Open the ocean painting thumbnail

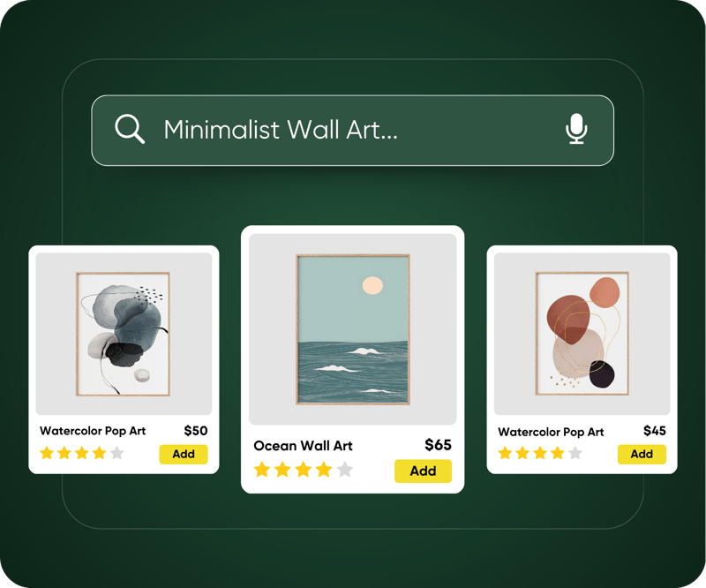352,329
